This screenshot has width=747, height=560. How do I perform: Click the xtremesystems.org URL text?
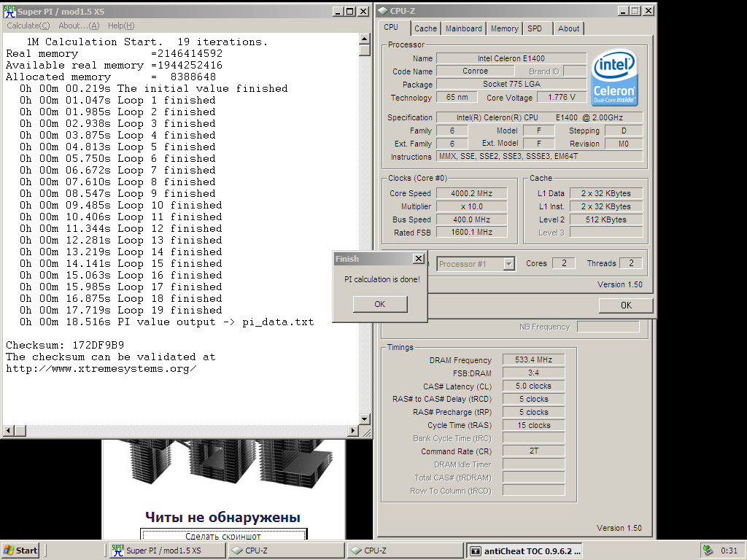pyautogui.click(x=101, y=368)
